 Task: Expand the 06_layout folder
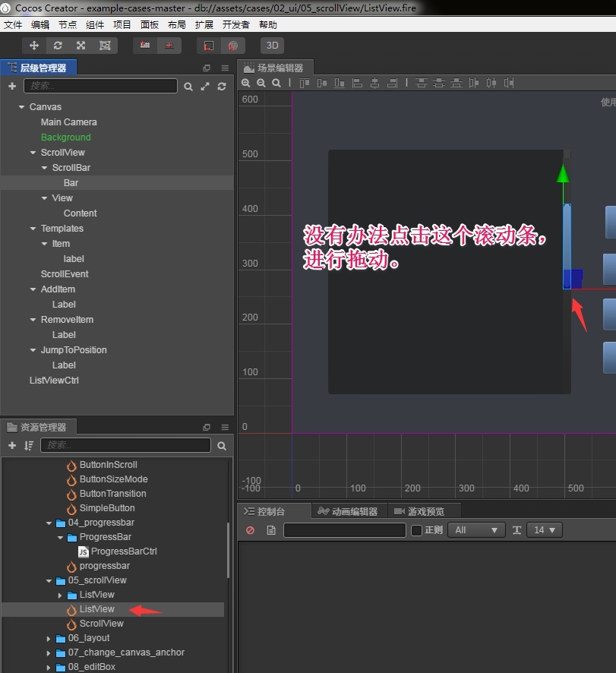pyautogui.click(x=49, y=639)
